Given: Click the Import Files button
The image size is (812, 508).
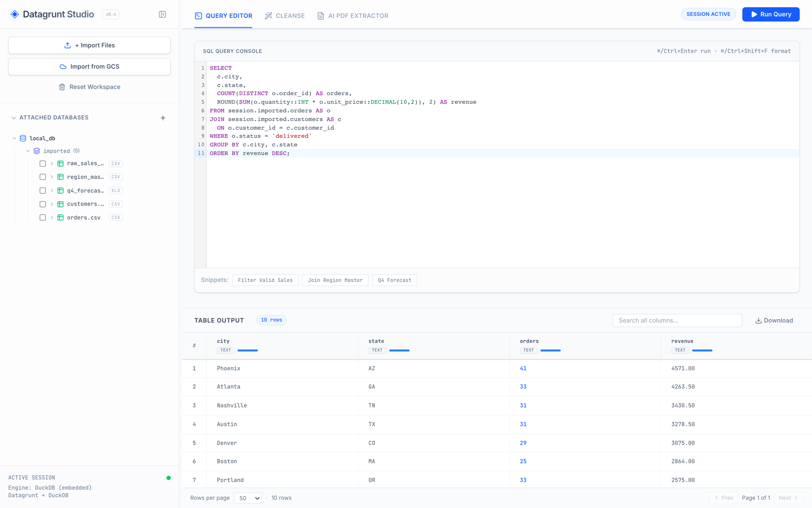Looking at the screenshot, I should point(89,45).
